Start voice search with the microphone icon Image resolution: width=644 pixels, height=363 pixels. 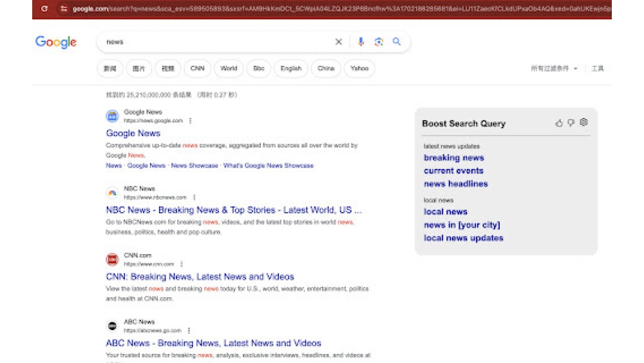[361, 41]
